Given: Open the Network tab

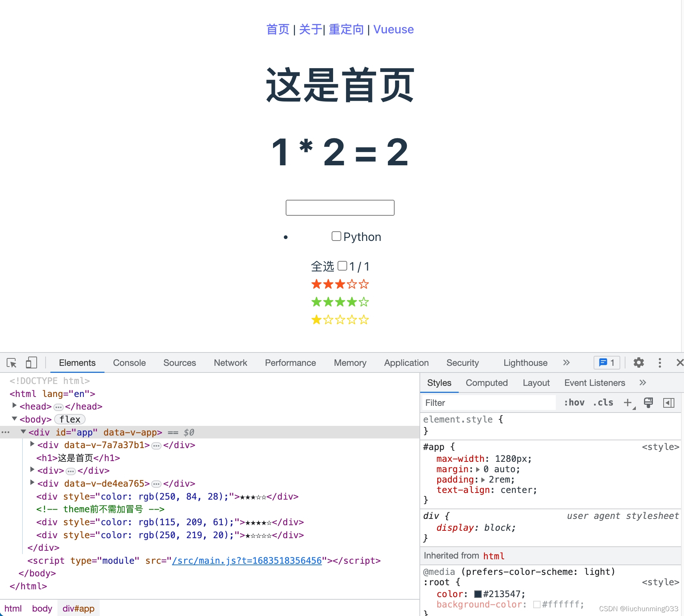Looking at the screenshot, I should [x=230, y=363].
